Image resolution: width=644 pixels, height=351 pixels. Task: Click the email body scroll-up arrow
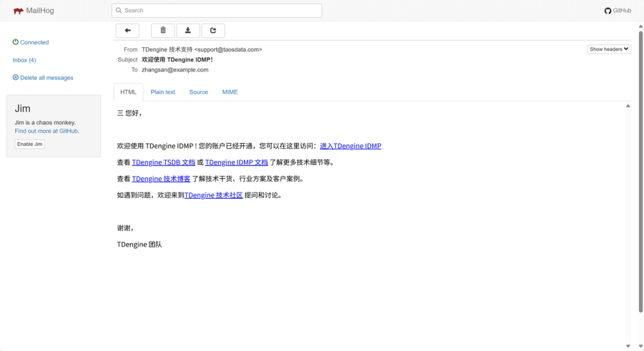[x=628, y=106]
